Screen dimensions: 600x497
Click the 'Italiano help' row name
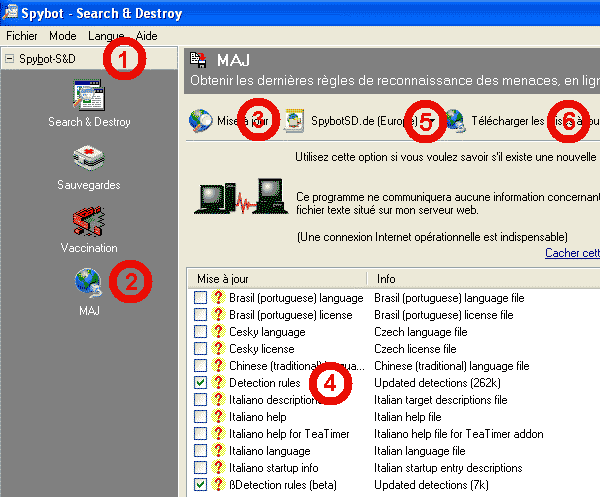pos(258,417)
